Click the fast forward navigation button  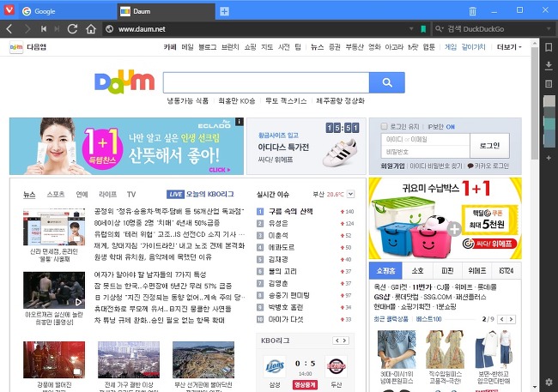(57, 29)
